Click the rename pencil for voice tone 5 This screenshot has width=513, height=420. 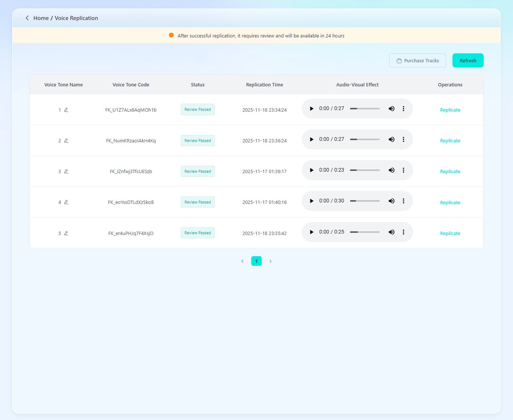tap(66, 233)
